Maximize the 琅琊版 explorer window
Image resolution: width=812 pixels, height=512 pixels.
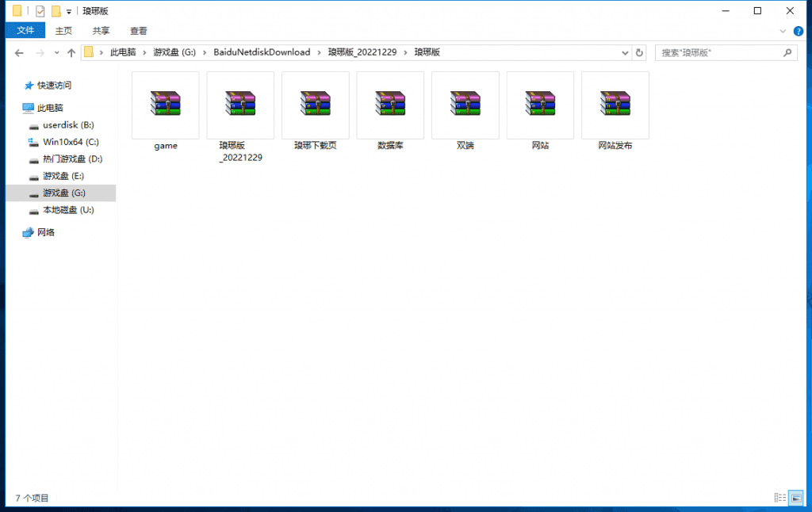tap(757, 11)
